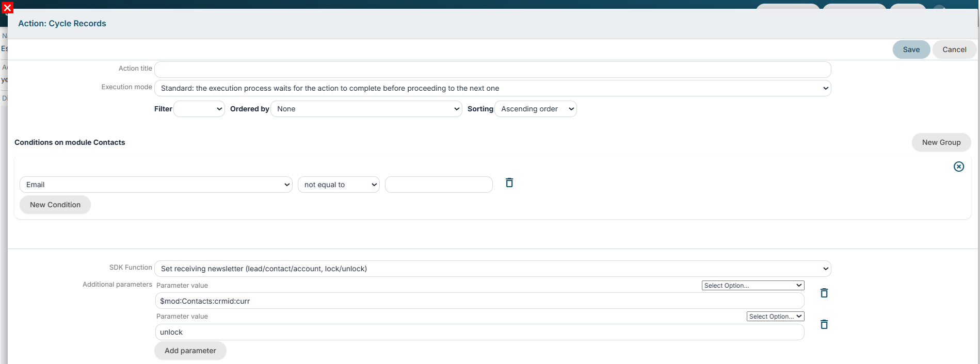
Task: Open the Execution mode dropdown
Action: pyautogui.click(x=493, y=88)
